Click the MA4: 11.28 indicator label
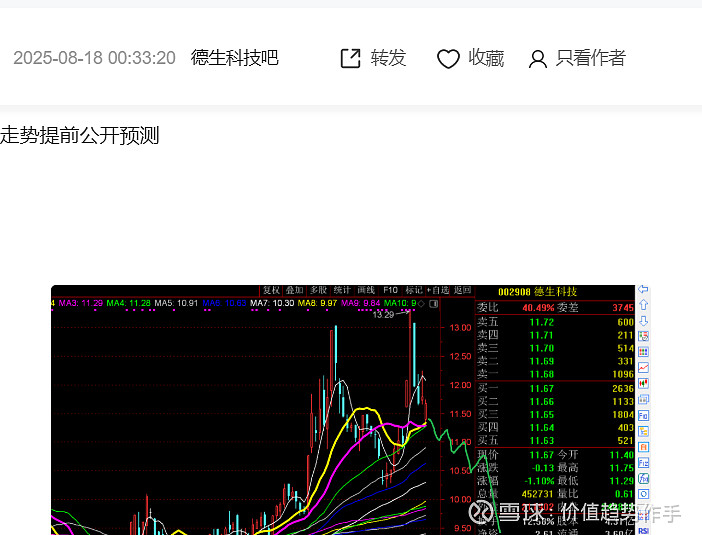This screenshot has width=702, height=535. (128, 304)
